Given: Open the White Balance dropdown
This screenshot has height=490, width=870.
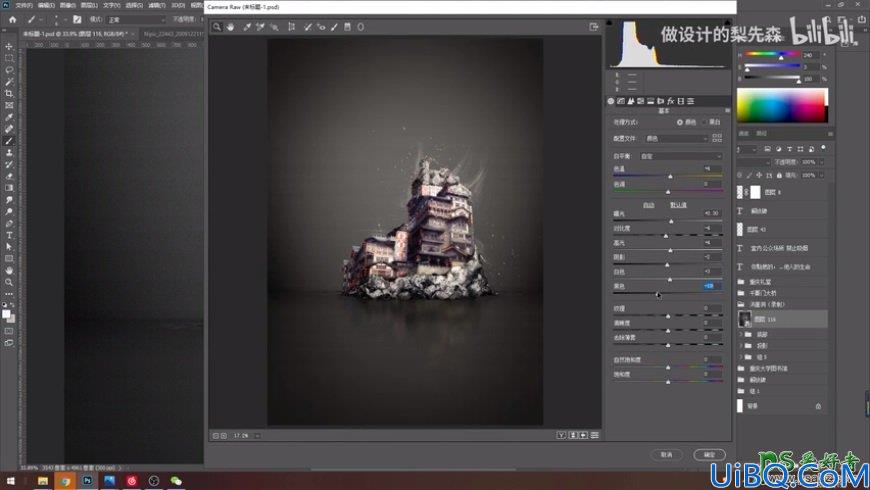Looking at the screenshot, I should 681,156.
